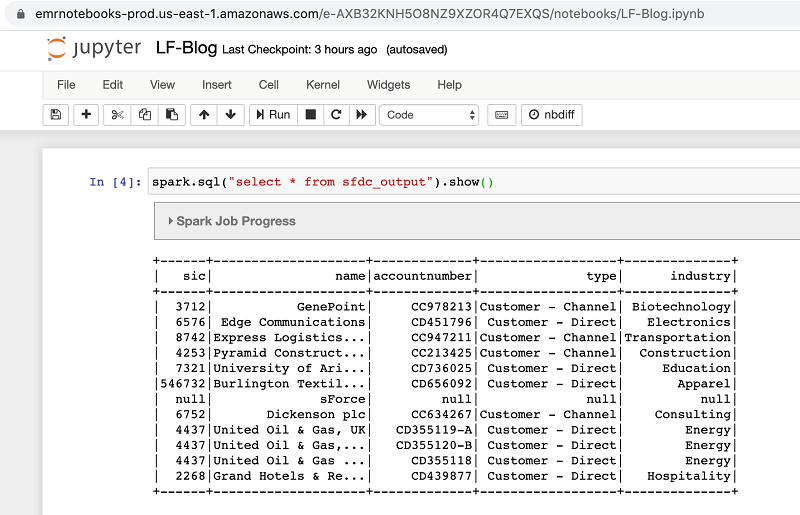The height and width of the screenshot is (515, 800).
Task: Click the Last Checkpoint 3 hours ago text
Action: [299, 50]
